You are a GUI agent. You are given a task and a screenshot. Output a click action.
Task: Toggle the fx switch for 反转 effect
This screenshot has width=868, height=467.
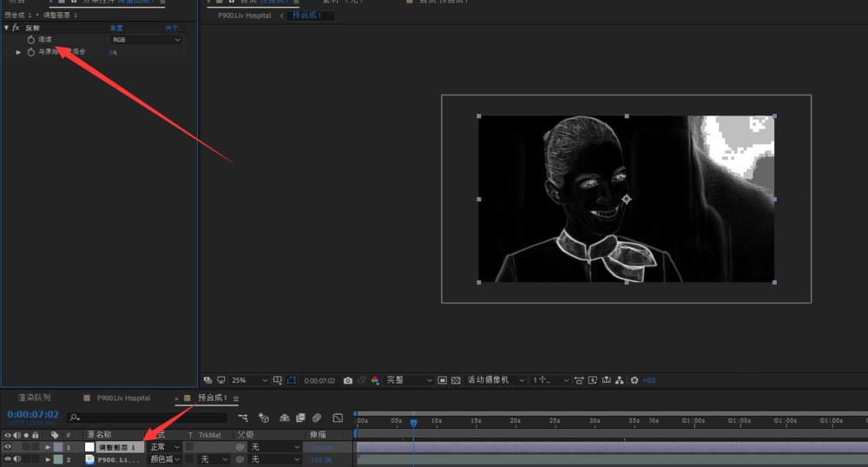[x=16, y=28]
